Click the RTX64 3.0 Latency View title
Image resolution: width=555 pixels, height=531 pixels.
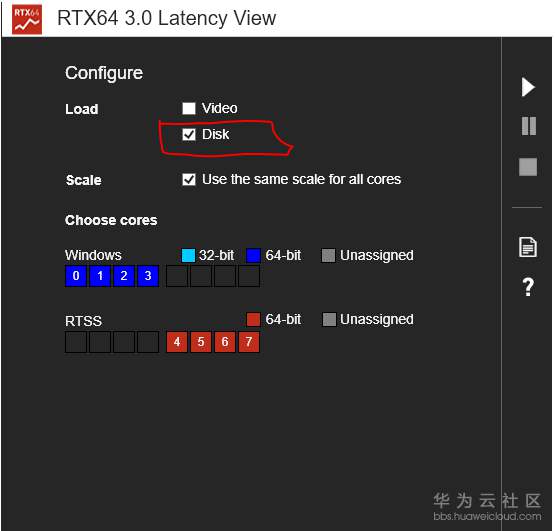(x=166, y=18)
